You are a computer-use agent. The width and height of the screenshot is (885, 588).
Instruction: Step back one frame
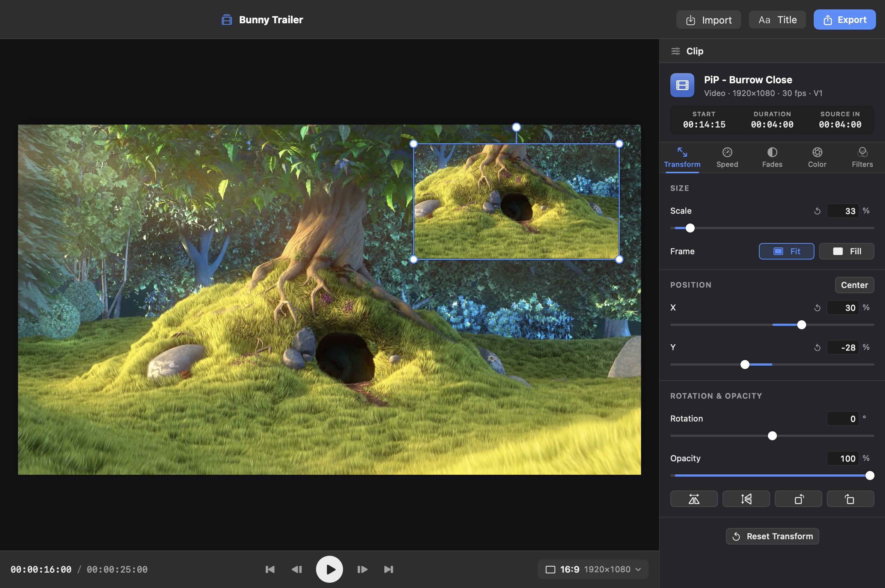click(x=297, y=569)
